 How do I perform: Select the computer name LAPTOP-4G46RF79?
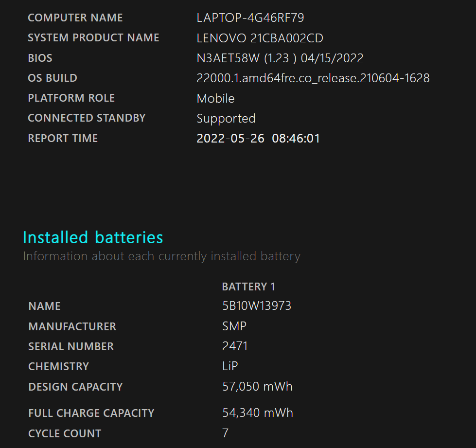[x=250, y=18]
